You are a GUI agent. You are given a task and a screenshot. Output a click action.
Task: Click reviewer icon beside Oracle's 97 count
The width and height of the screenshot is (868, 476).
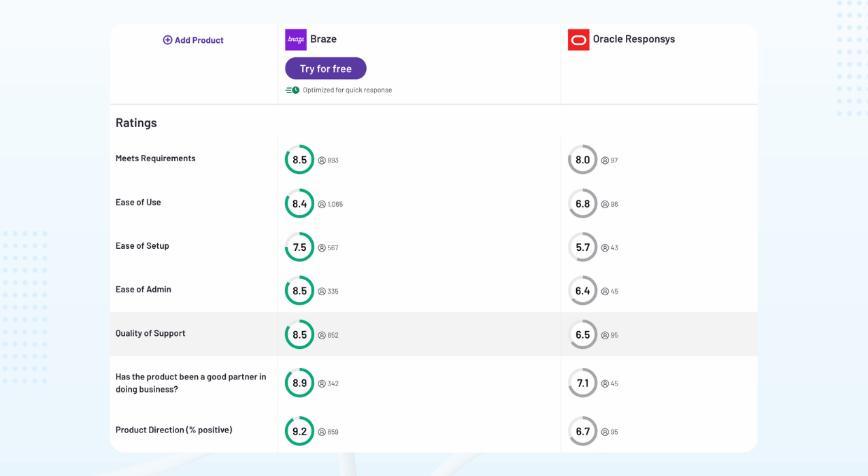click(605, 160)
